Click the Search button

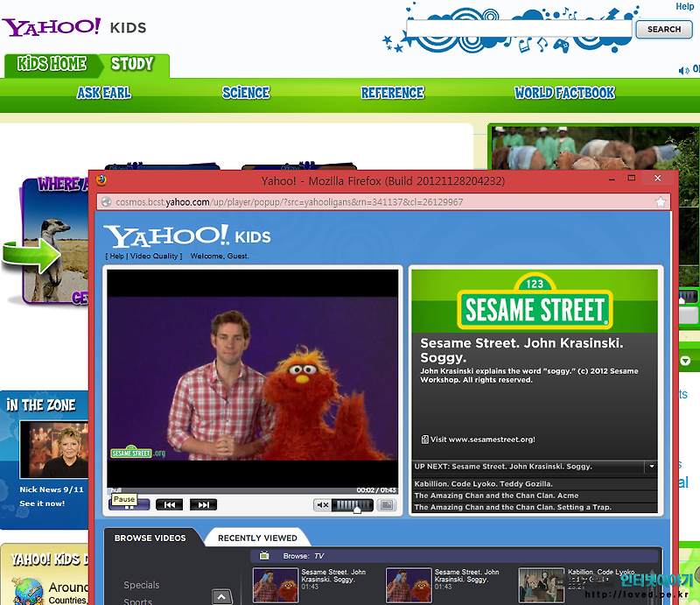[x=664, y=30]
